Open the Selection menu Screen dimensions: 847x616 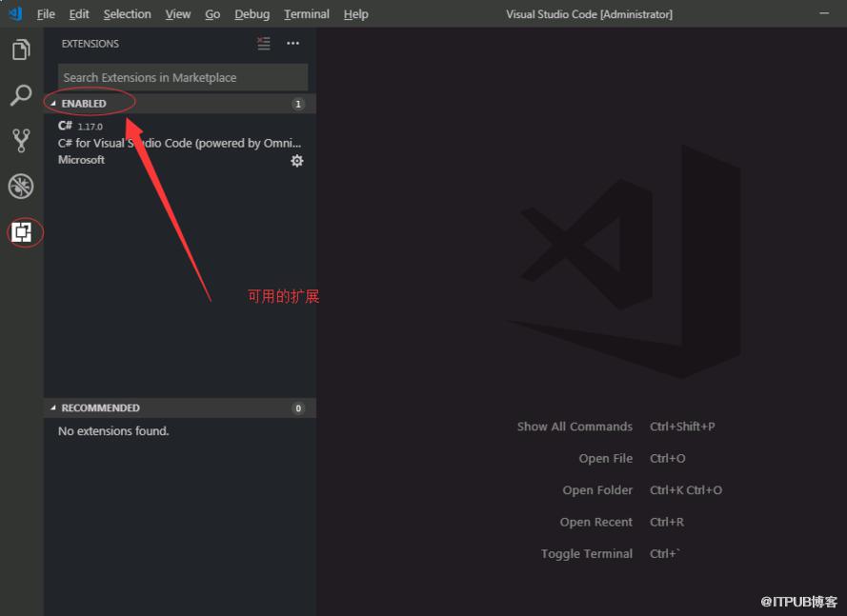pos(128,14)
